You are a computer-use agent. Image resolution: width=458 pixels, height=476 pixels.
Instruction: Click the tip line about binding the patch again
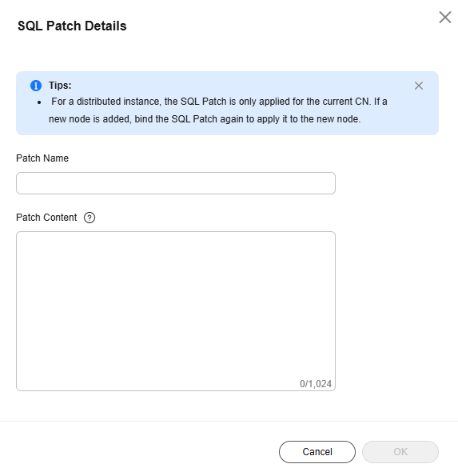click(x=205, y=119)
